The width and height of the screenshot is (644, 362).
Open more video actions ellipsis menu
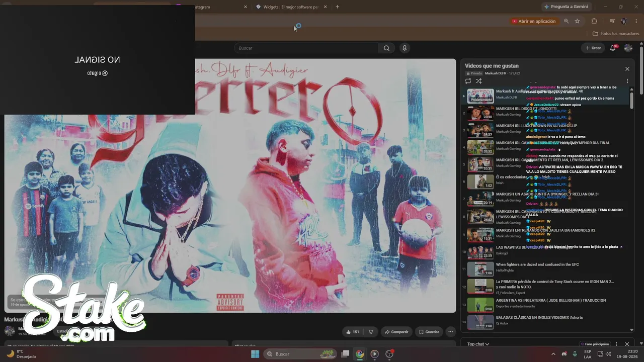point(451,332)
